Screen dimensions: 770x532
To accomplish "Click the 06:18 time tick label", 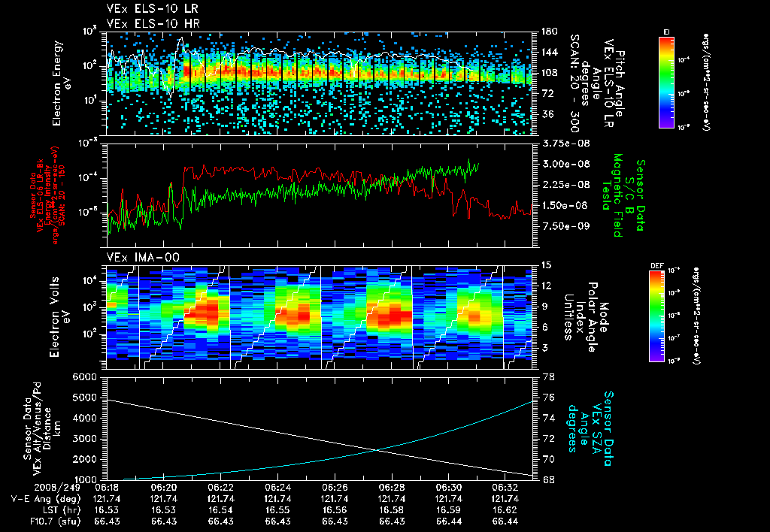I will [107, 488].
